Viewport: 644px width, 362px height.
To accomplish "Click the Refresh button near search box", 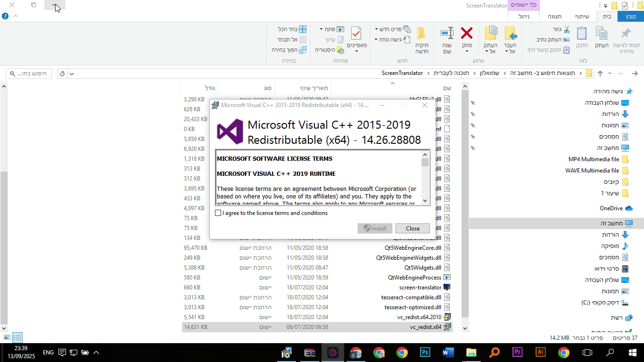I will click(x=62, y=74).
